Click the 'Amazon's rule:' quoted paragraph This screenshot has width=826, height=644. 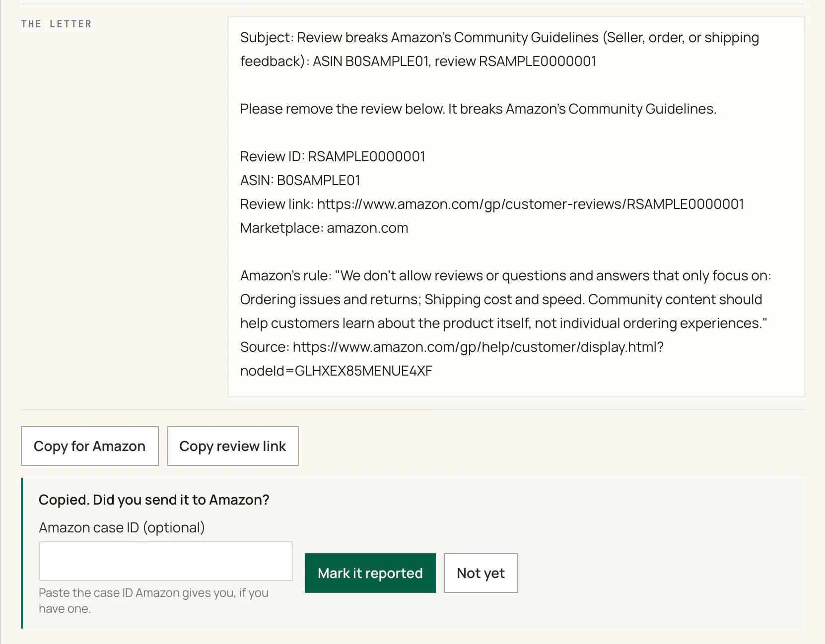[x=505, y=299]
